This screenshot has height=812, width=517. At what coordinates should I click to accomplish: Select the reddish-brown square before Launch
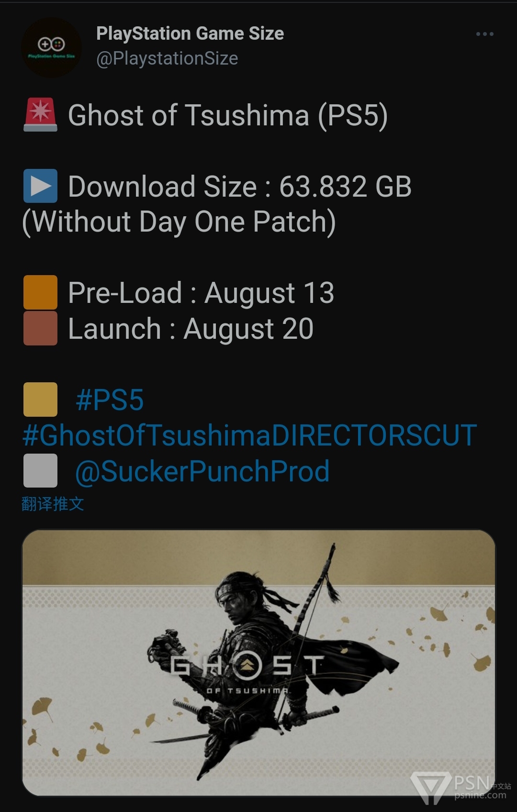tap(40, 328)
